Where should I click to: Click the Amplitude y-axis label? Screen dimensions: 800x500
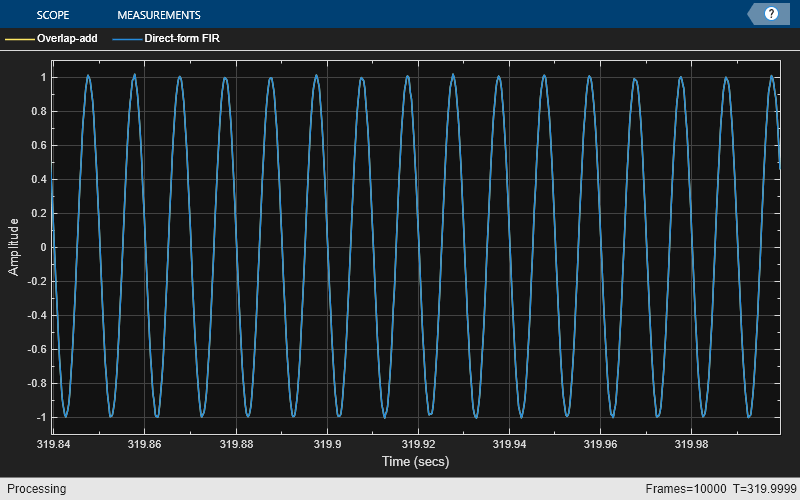(x=13, y=247)
